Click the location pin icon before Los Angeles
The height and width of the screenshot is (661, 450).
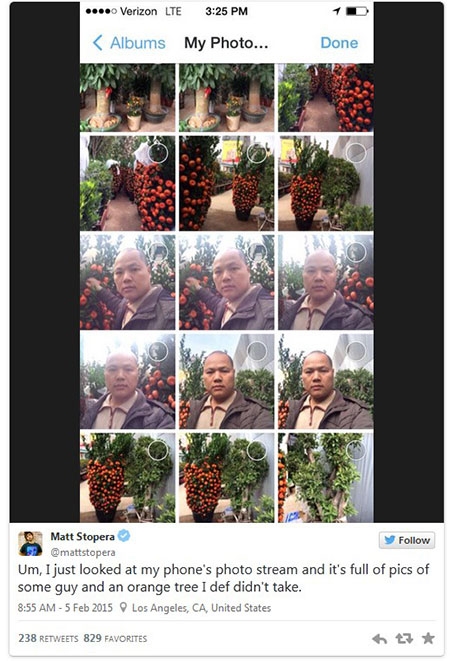click(123, 607)
